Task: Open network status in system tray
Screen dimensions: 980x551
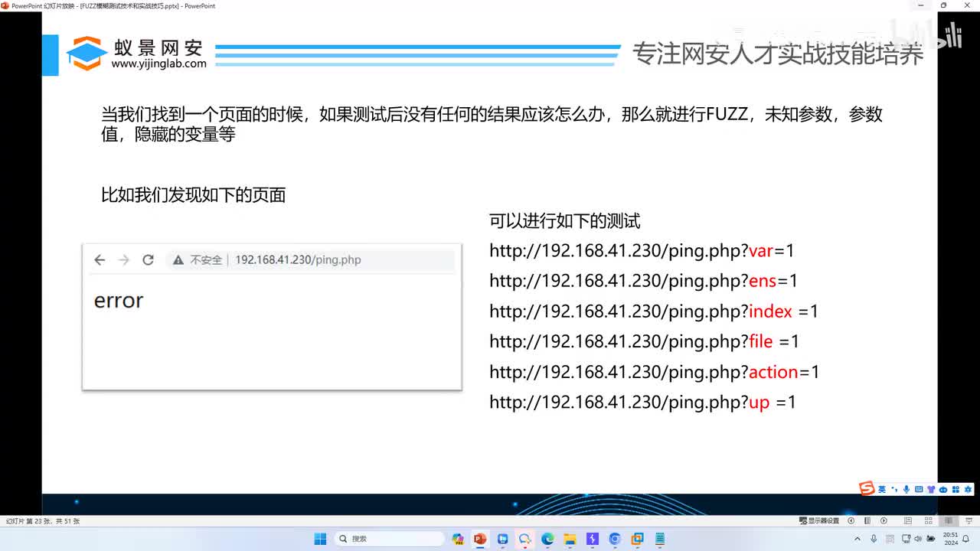Action: click(906, 539)
